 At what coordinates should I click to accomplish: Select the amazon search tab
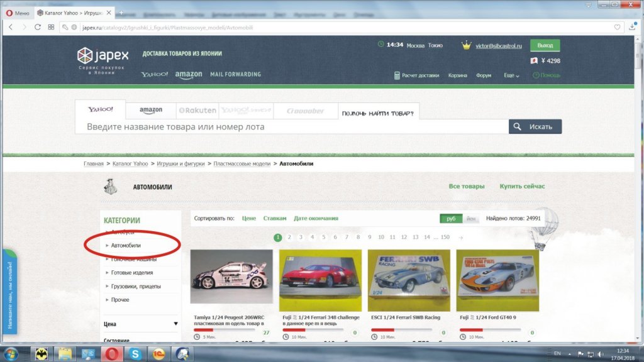click(151, 110)
